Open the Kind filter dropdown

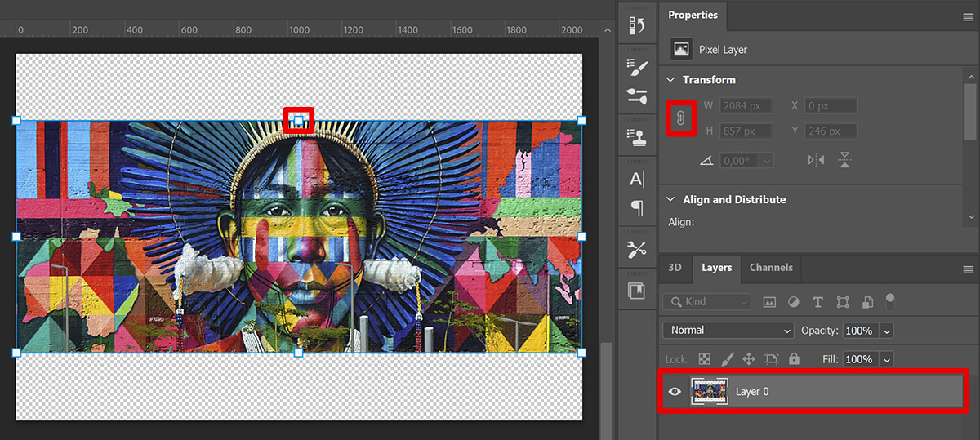coord(707,301)
